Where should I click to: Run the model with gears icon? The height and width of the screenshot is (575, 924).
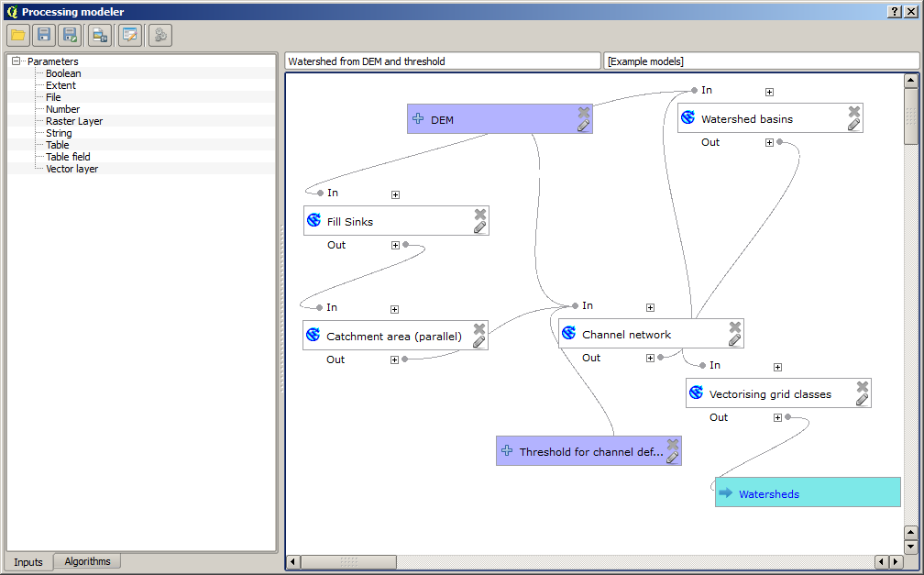tap(159, 36)
